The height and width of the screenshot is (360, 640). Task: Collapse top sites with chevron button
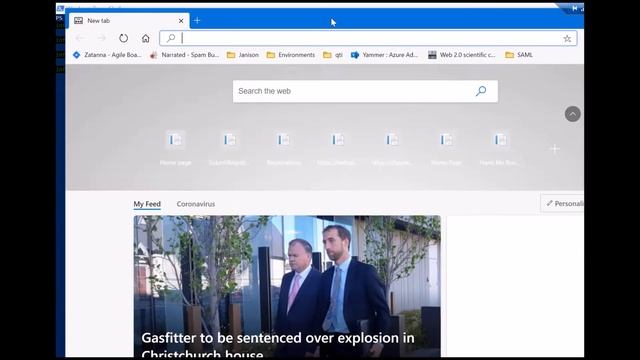(x=572, y=114)
